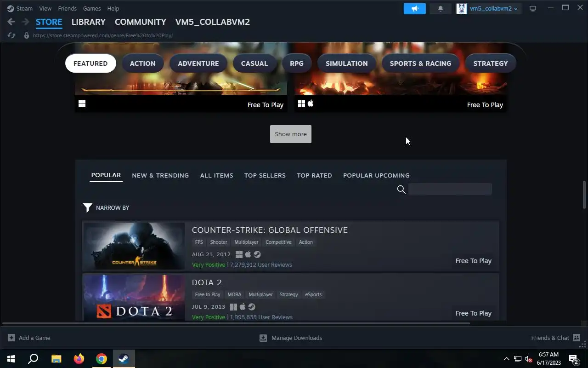The width and height of the screenshot is (588, 368).
Task: Click the list search input field
Action: pos(450,189)
